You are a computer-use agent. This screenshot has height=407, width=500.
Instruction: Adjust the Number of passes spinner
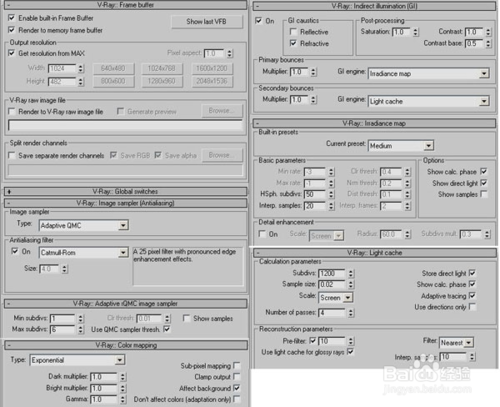point(351,313)
